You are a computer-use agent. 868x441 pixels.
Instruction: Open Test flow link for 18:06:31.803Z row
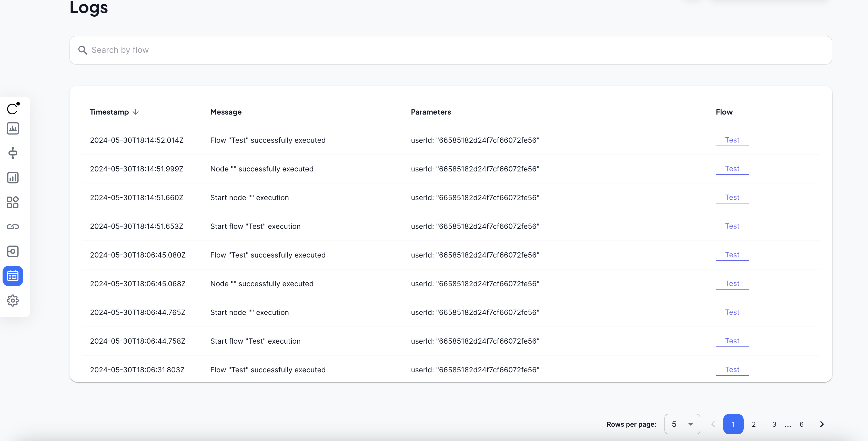pos(732,370)
